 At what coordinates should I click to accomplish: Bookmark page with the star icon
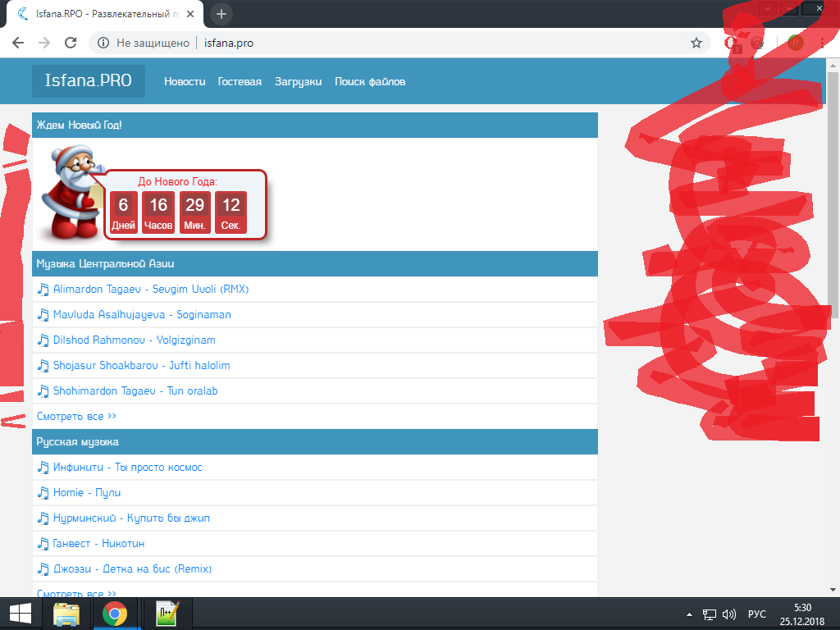696,43
